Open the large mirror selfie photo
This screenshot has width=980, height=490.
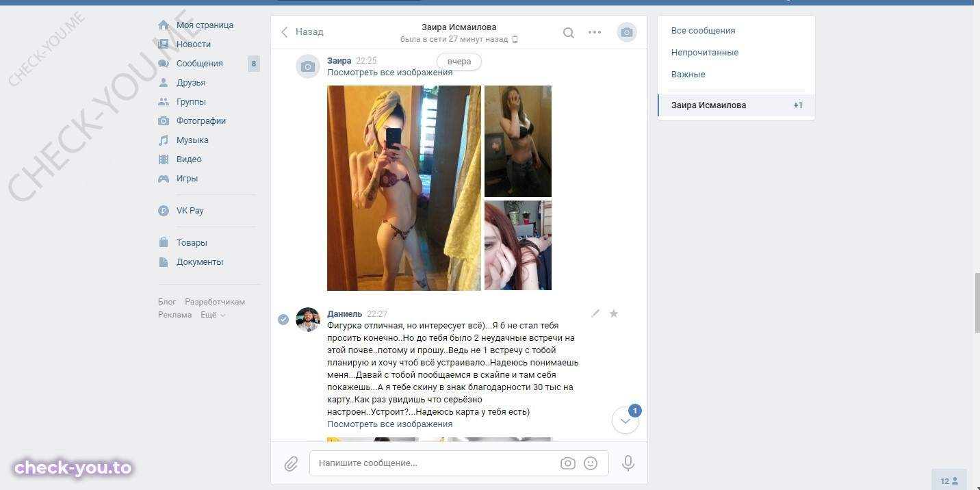click(404, 188)
